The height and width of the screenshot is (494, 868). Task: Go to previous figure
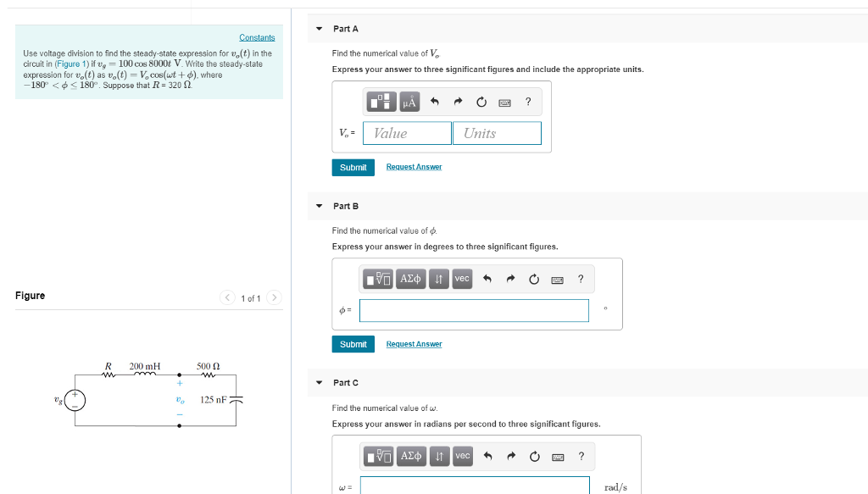click(x=227, y=297)
